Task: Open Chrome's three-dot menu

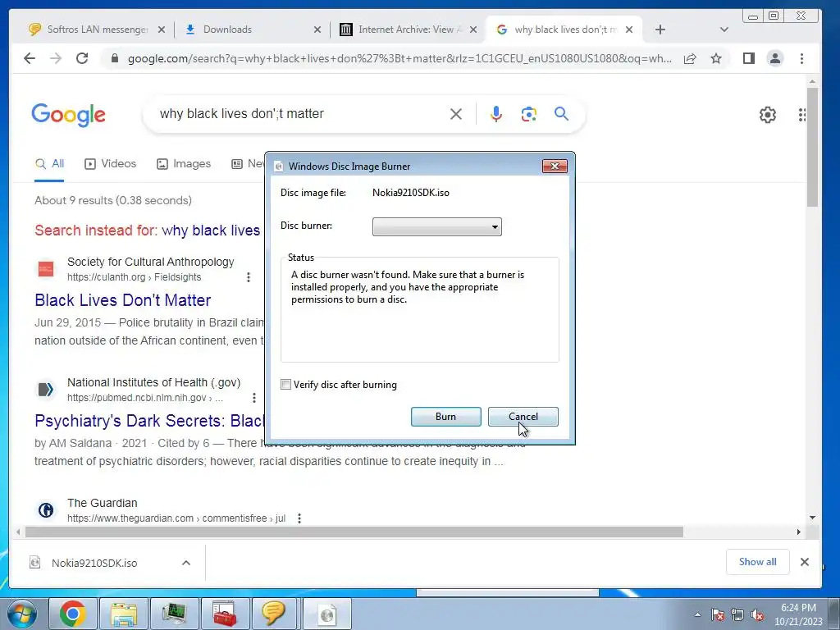Action: coord(802,58)
